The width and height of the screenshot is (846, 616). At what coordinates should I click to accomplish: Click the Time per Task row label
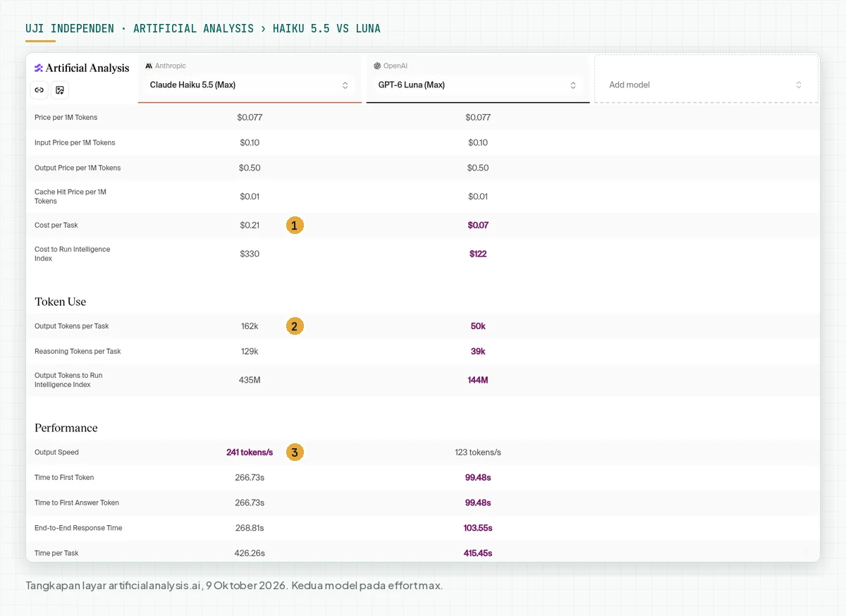56,553
